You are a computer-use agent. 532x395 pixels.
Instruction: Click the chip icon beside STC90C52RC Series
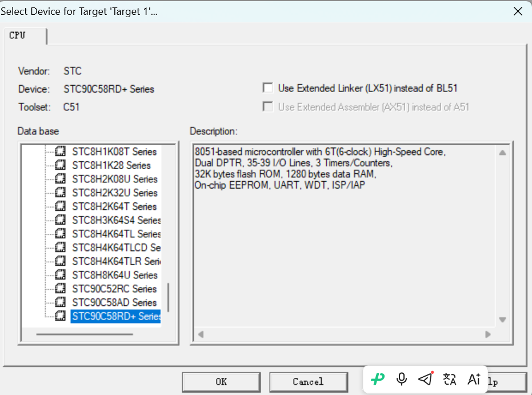[61, 289]
